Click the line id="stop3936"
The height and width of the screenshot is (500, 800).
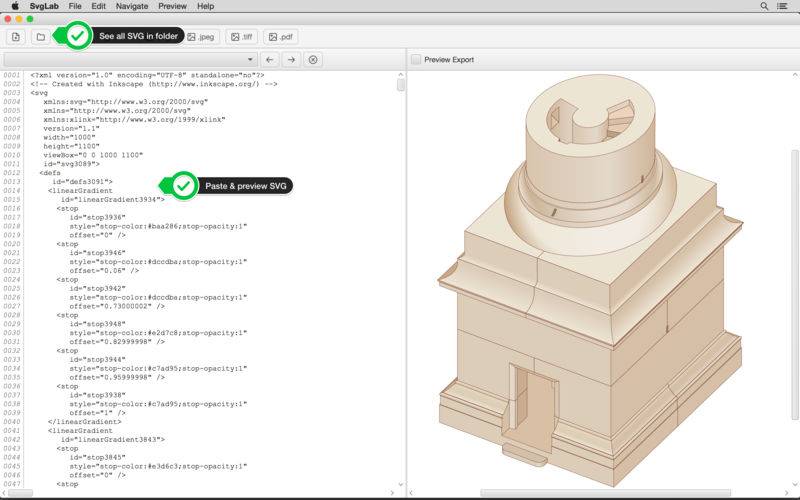click(x=97, y=217)
